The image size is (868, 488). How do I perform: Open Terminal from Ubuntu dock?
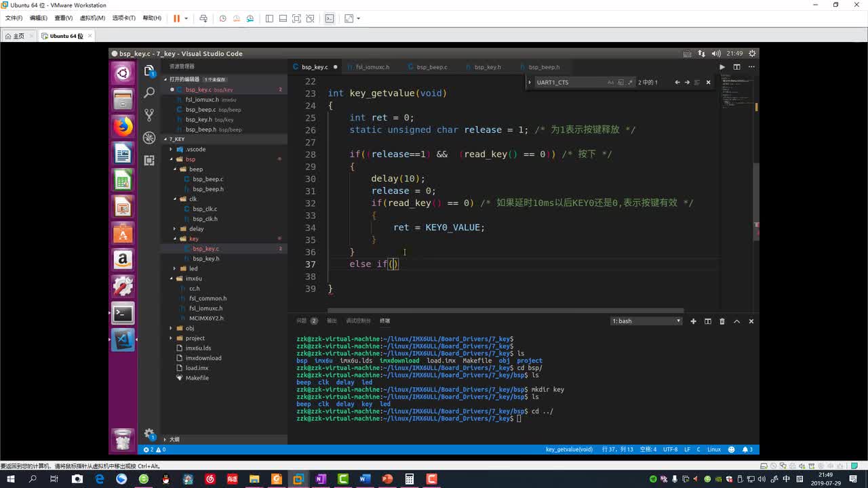pyautogui.click(x=123, y=313)
